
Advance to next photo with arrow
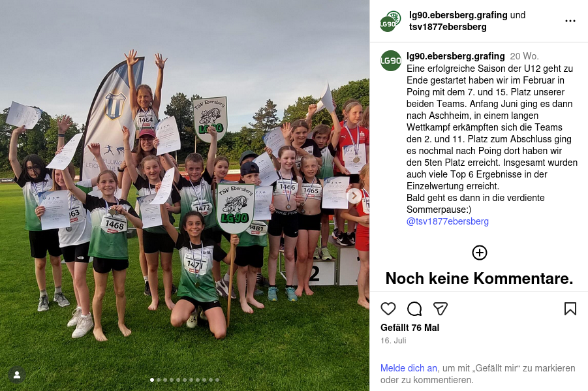354,196
